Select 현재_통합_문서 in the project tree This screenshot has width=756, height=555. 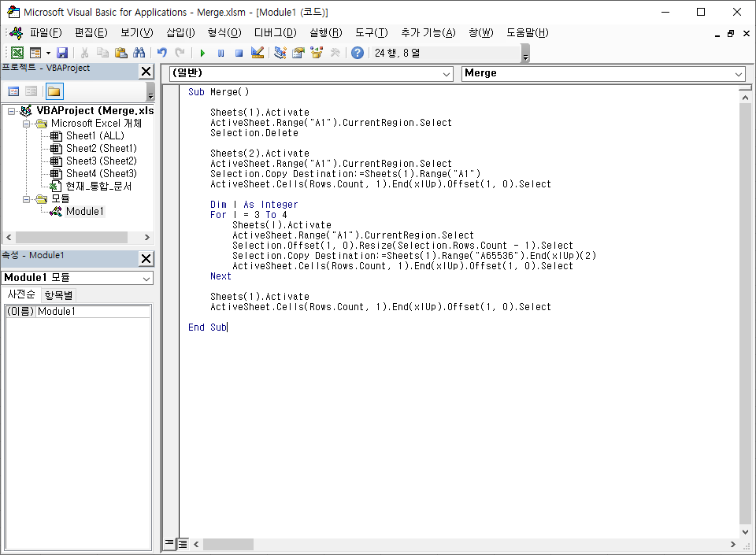click(98, 186)
